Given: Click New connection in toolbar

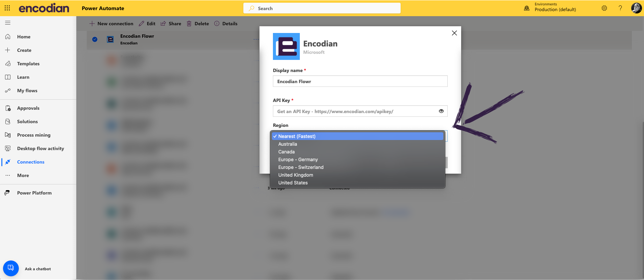Looking at the screenshot, I should [111, 24].
